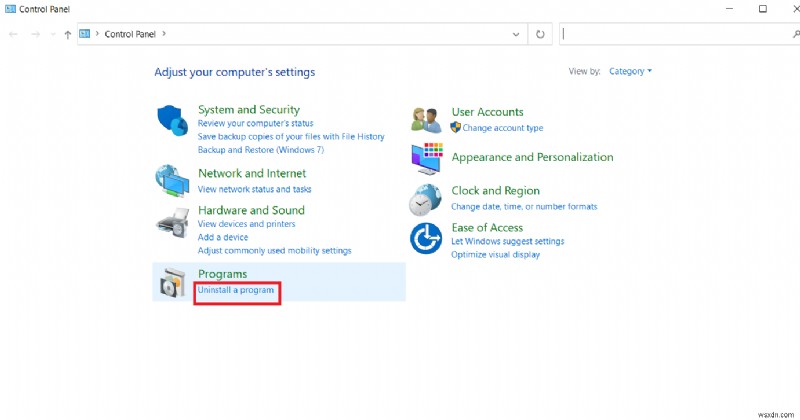Open the Network and Internet globe icon
The width and height of the screenshot is (800, 420).
(172, 180)
